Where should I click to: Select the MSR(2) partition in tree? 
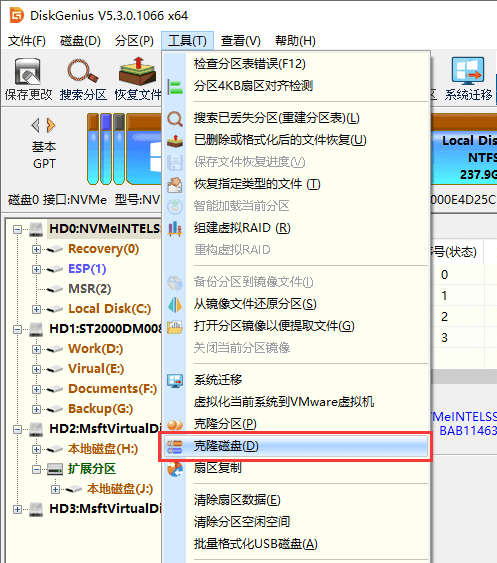click(89, 289)
